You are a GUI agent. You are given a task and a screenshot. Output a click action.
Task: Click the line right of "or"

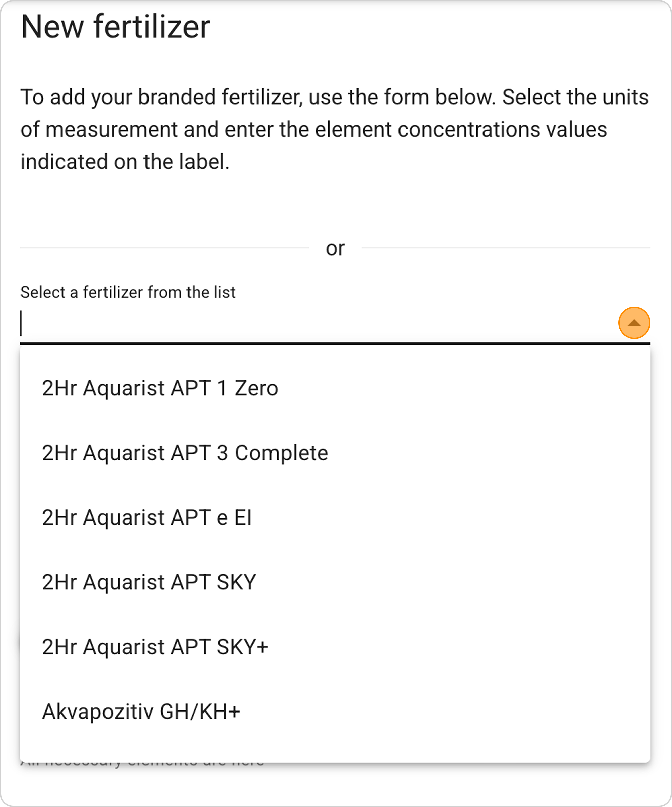tap(506, 248)
